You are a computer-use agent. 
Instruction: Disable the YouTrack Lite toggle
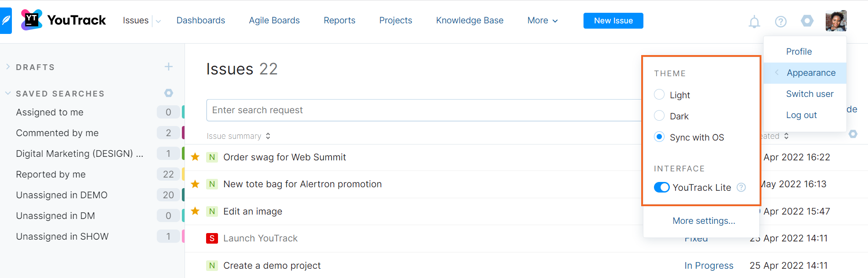pos(661,187)
